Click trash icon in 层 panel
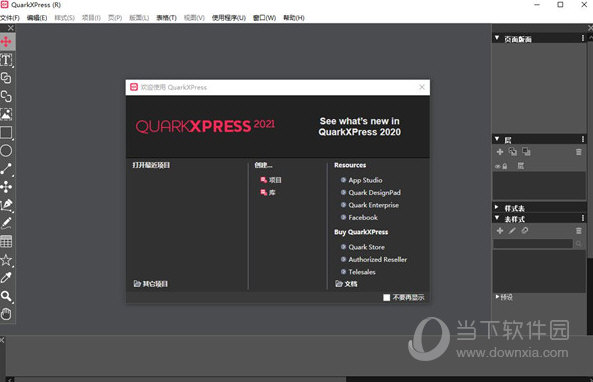This screenshot has height=382, width=593. tap(579, 152)
